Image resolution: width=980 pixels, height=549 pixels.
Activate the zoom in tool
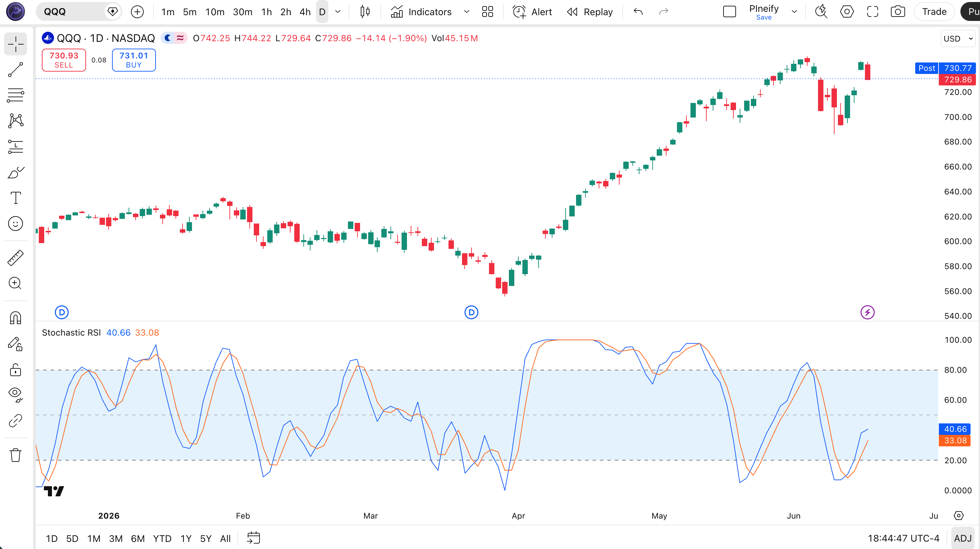pyautogui.click(x=16, y=283)
